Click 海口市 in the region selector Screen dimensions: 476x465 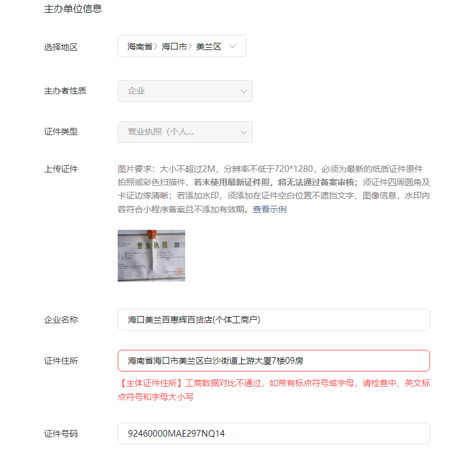click(174, 46)
